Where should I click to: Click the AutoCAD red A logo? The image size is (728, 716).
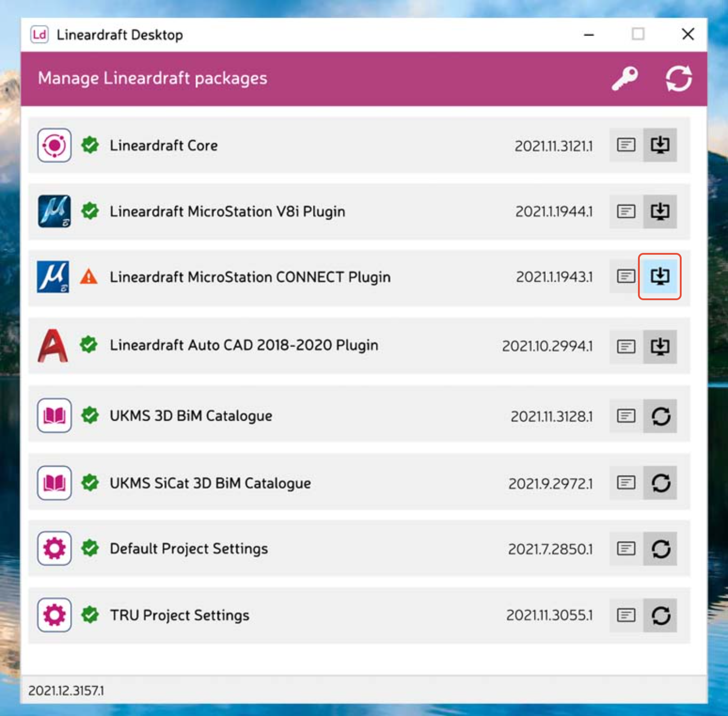tap(53, 346)
